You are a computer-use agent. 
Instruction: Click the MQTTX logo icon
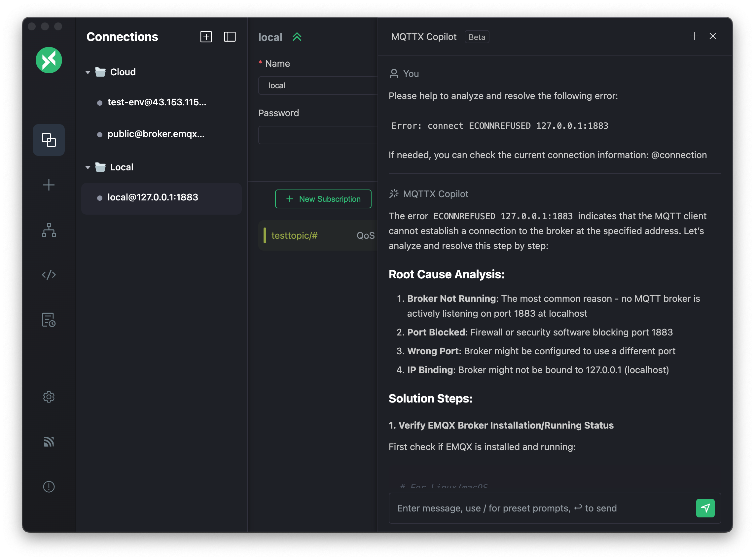(49, 60)
